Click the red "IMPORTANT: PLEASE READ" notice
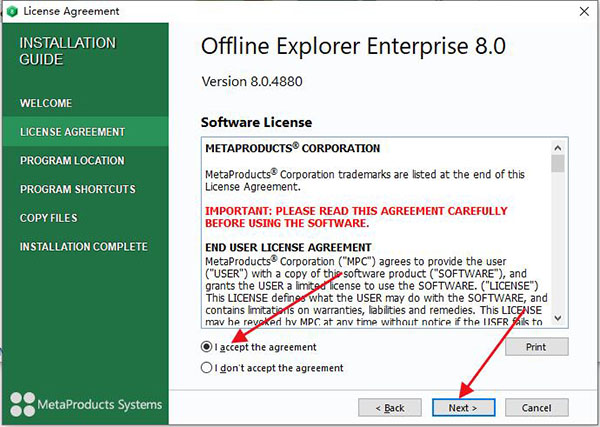The height and width of the screenshot is (427, 600). (x=356, y=217)
